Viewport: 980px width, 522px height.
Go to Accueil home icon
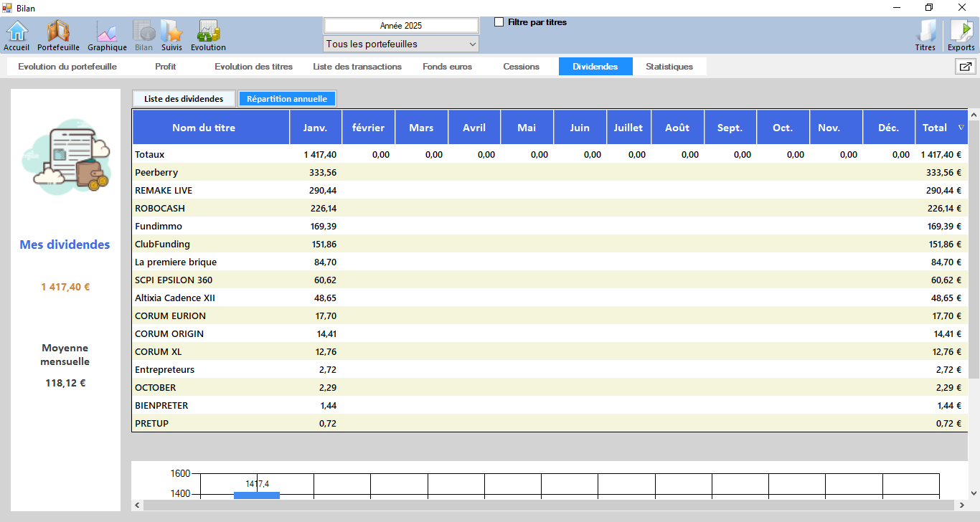[x=17, y=35]
